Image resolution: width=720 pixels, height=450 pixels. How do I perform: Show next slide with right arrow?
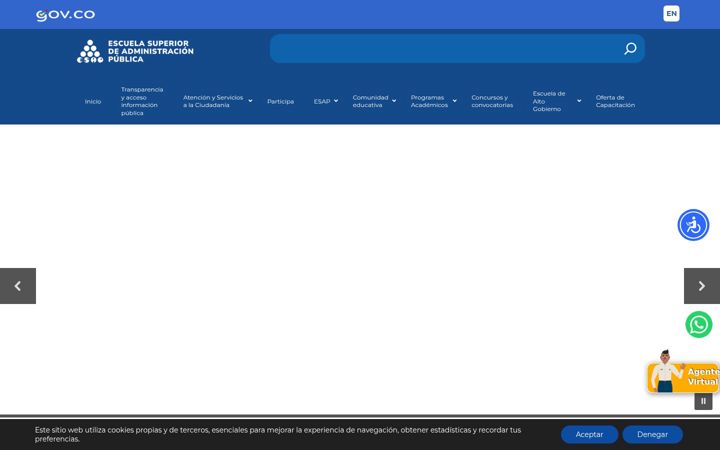click(x=702, y=286)
